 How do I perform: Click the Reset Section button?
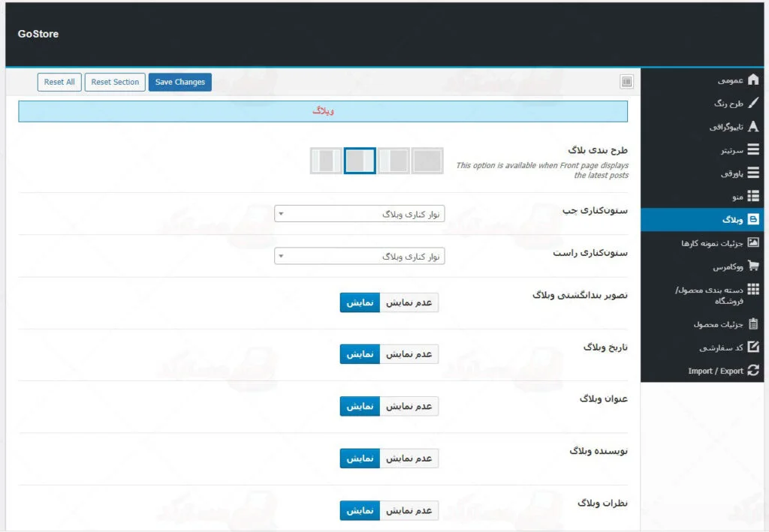[115, 83]
